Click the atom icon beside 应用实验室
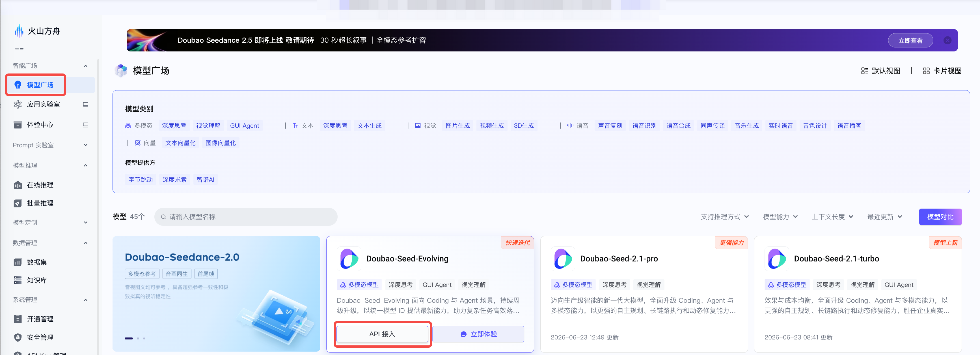The height and width of the screenshot is (355, 980). [18, 104]
